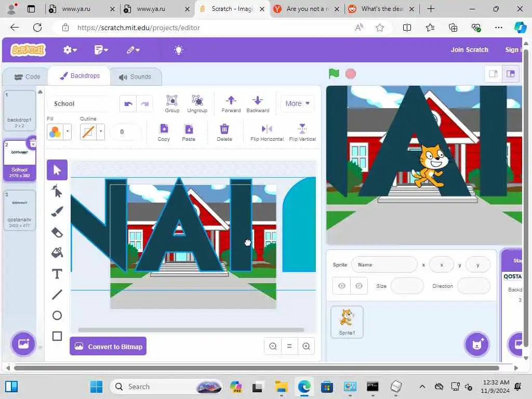Open the Backdrops tab
This screenshot has height=399, width=532.
(x=79, y=76)
